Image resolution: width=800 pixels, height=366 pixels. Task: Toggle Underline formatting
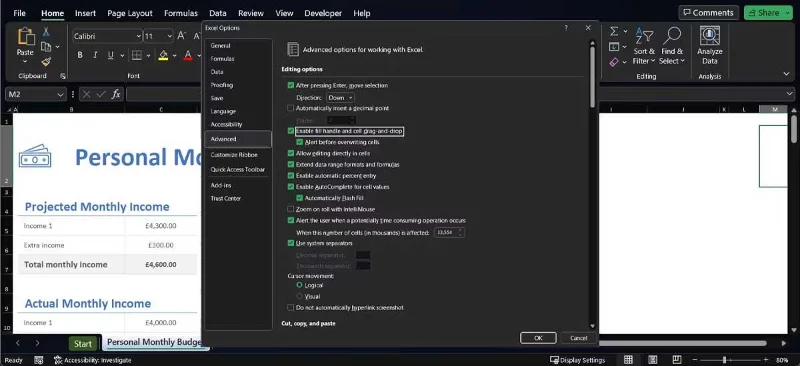pyautogui.click(x=110, y=55)
